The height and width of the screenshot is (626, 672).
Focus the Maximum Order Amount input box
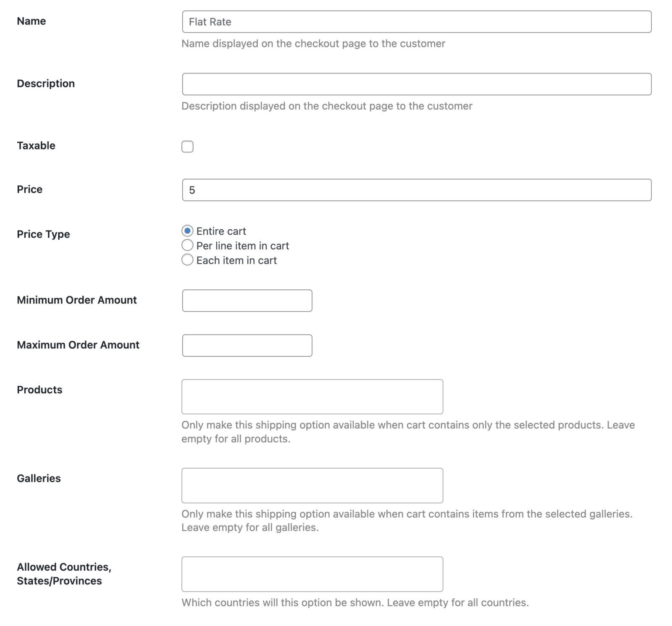pyautogui.click(x=247, y=346)
